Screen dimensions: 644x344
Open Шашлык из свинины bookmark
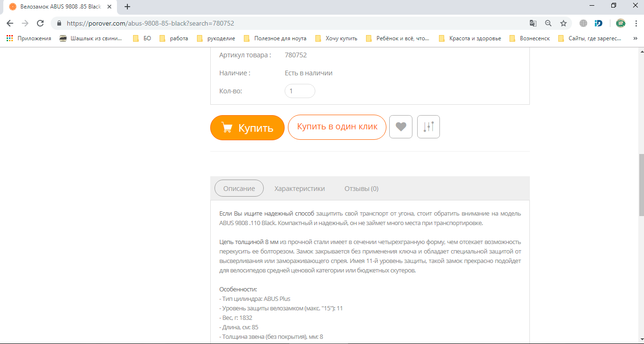point(90,38)
